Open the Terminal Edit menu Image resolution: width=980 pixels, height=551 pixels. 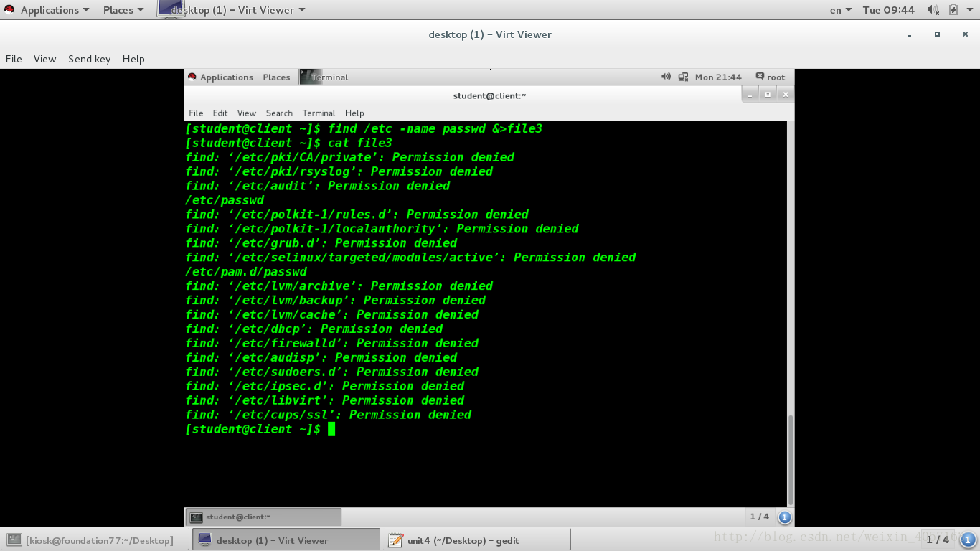(220, 113)
